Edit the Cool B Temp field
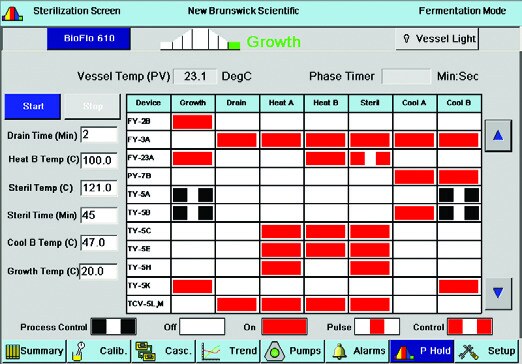The width and height of the screenshot is (522, 364). coord(99,242)
